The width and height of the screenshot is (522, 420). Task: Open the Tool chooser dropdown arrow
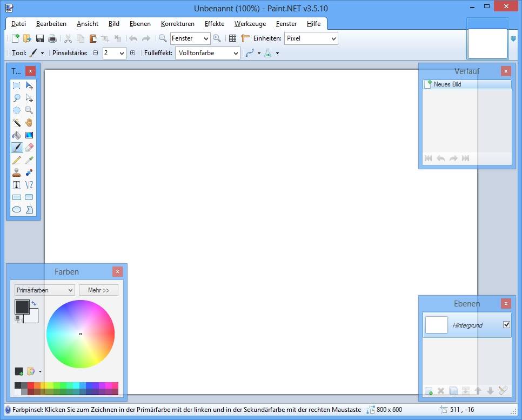42,53
